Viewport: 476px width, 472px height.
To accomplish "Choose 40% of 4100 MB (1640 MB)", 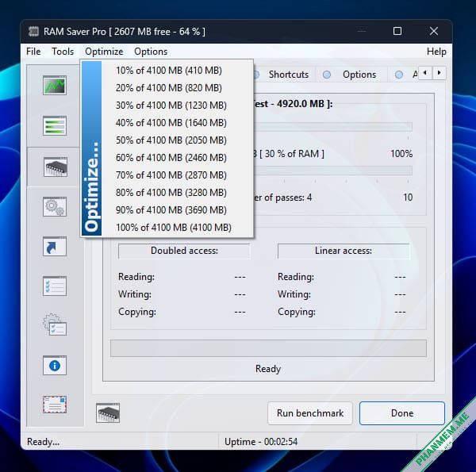I will point(178,123).
